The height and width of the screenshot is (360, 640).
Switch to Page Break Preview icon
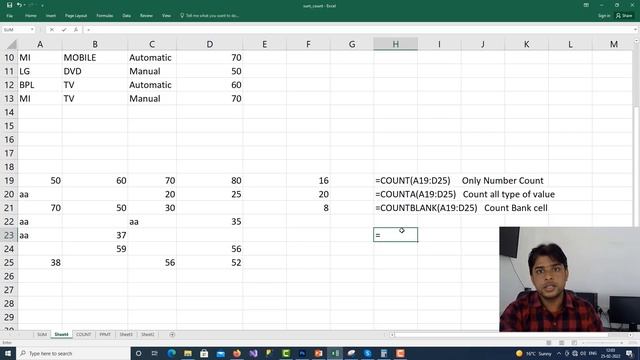(x=574, y=342)
